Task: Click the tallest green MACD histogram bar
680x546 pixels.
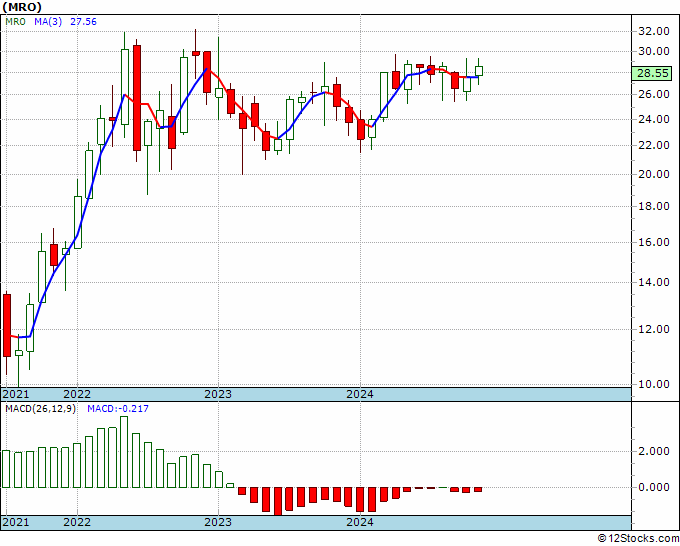Action: [124, 452]
